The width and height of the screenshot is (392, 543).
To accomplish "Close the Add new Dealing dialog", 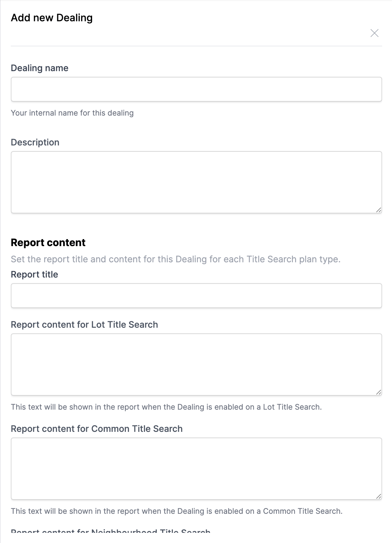I will 374,33.
